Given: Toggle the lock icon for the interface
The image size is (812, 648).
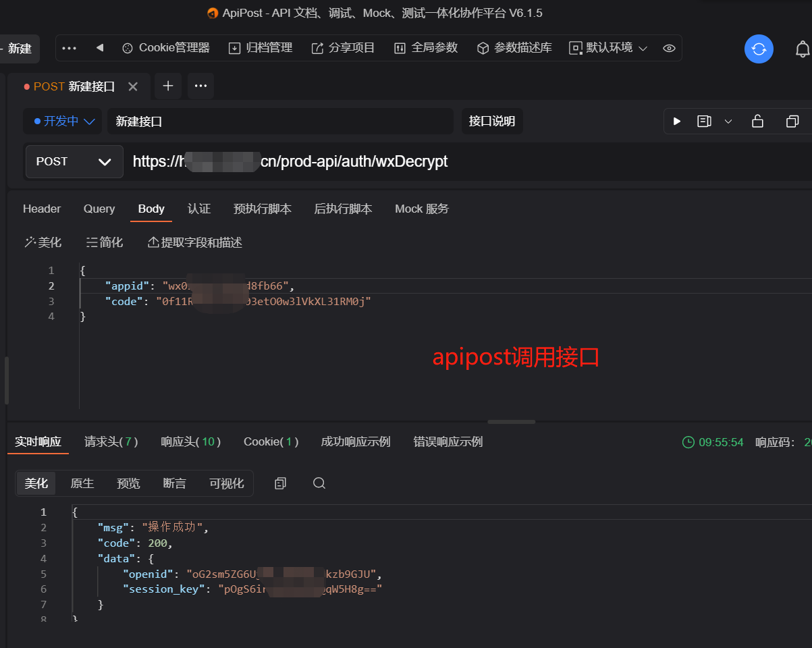Looking at the screenshot, I should pyautogui.click(x=757, y=122).
